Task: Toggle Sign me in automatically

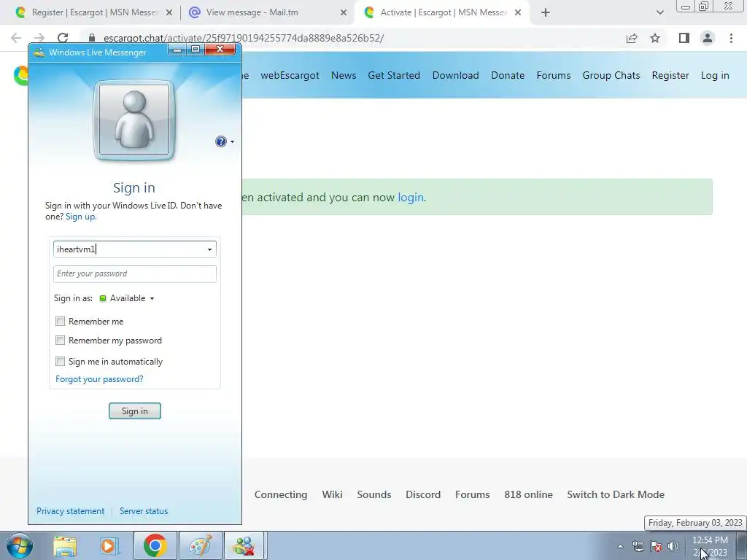Action: click(x=60, y=362)
